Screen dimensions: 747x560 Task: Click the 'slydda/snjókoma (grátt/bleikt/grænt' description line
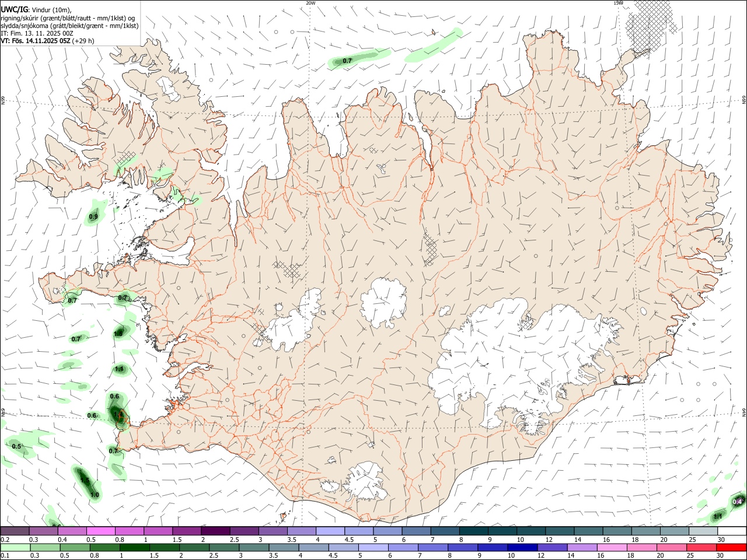click(69, 26)
